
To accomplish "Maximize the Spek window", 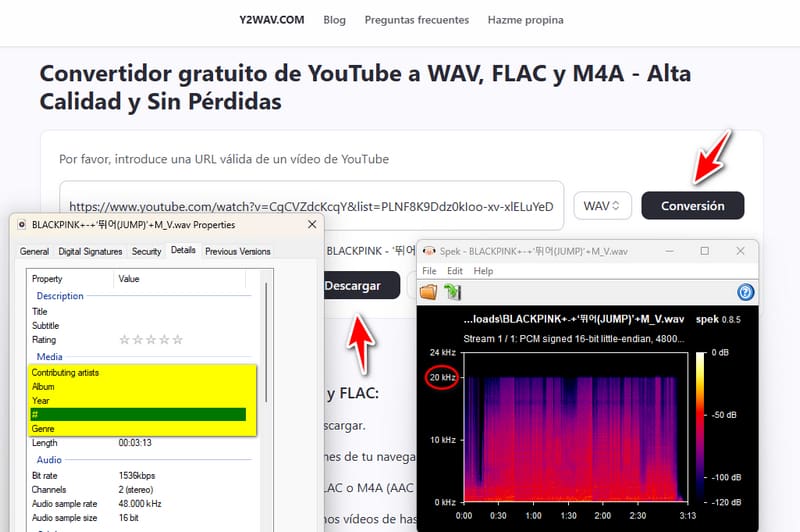I will 705,251.
